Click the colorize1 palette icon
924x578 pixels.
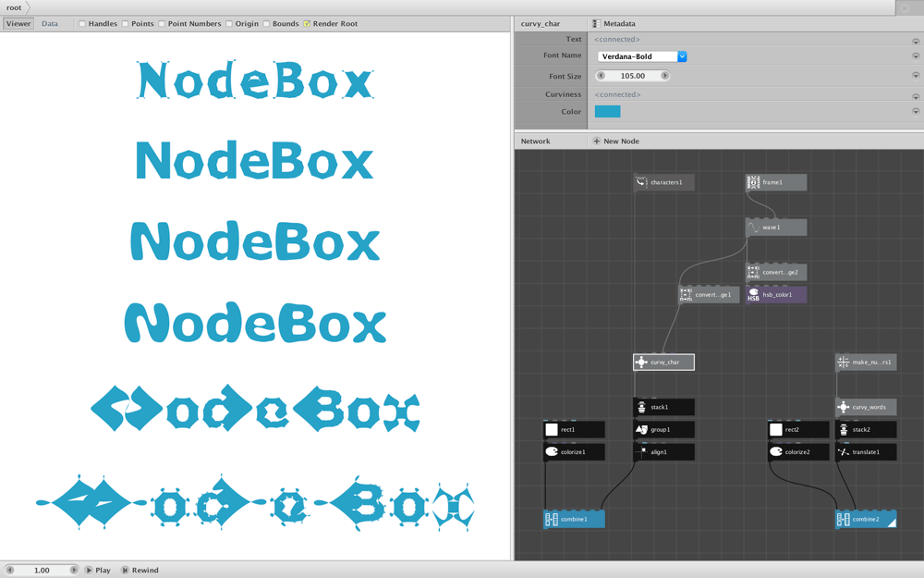(552, 452)
